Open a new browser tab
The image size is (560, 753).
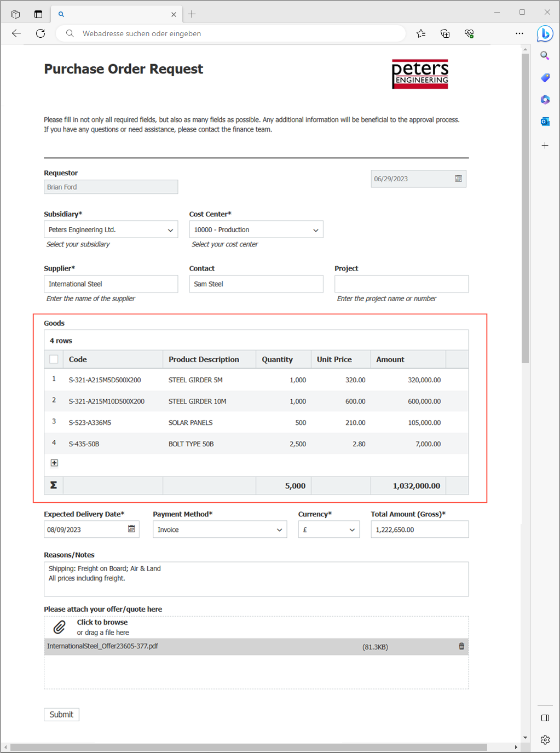point(192,14)
